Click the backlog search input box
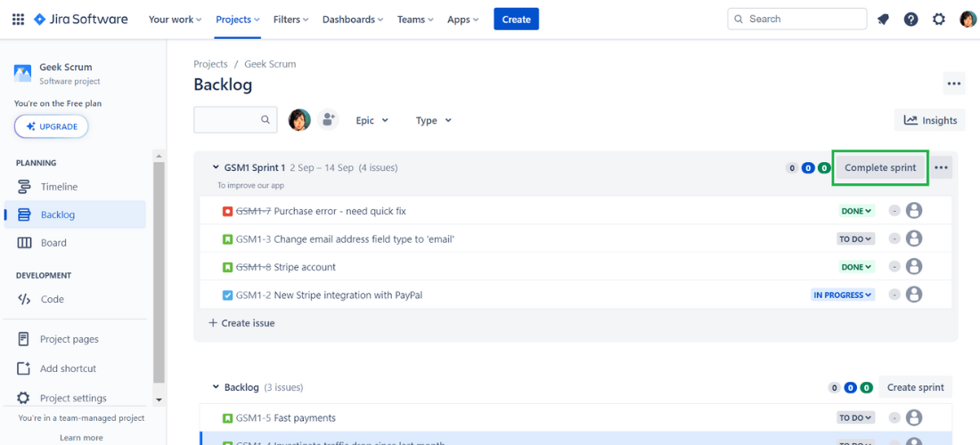 pos(235,120)
